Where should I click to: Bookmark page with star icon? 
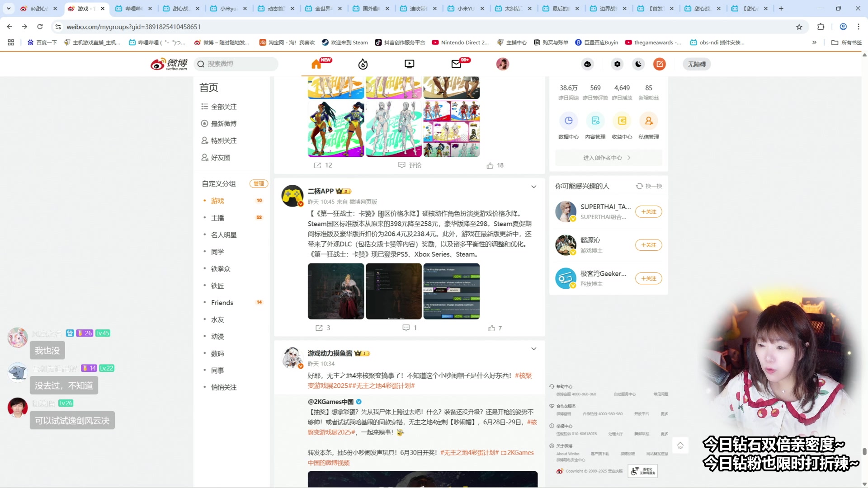click(799, 27)
